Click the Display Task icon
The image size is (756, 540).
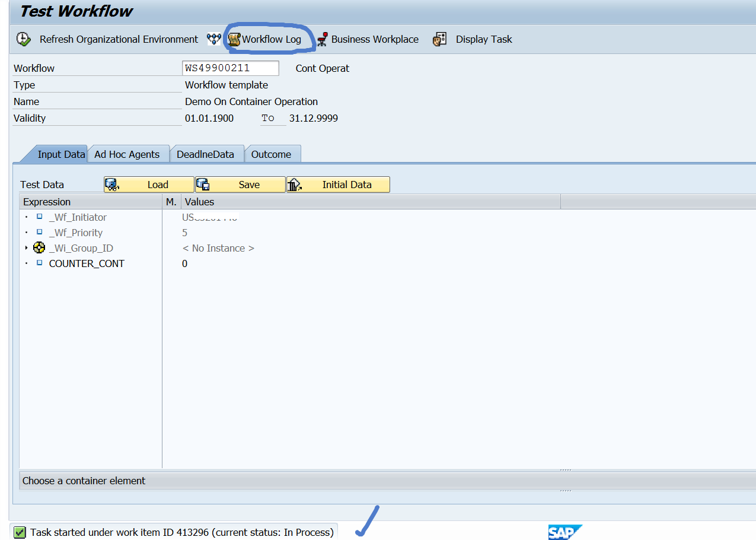(x=439, y=39)
